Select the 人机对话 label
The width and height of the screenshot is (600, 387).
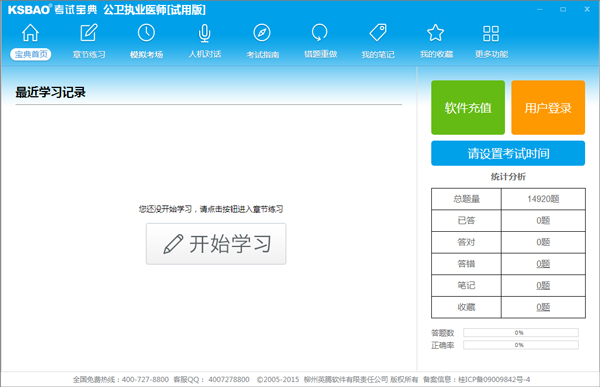(205, 54)
